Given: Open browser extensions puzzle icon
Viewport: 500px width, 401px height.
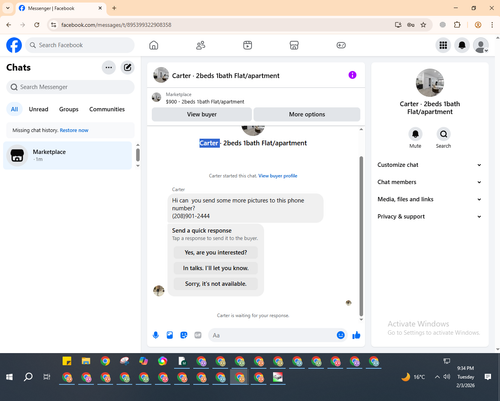Looking at the screenshot, I should click(x=457, y=25).
